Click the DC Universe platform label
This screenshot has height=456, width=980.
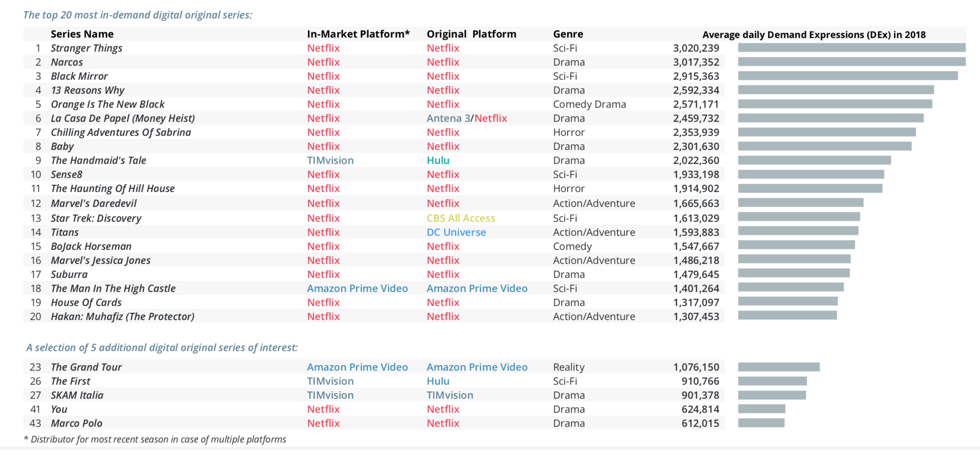point(456,232)
